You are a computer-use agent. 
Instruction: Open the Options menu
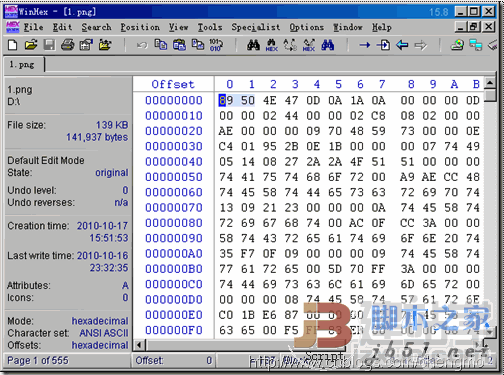(x=306, y=27)
